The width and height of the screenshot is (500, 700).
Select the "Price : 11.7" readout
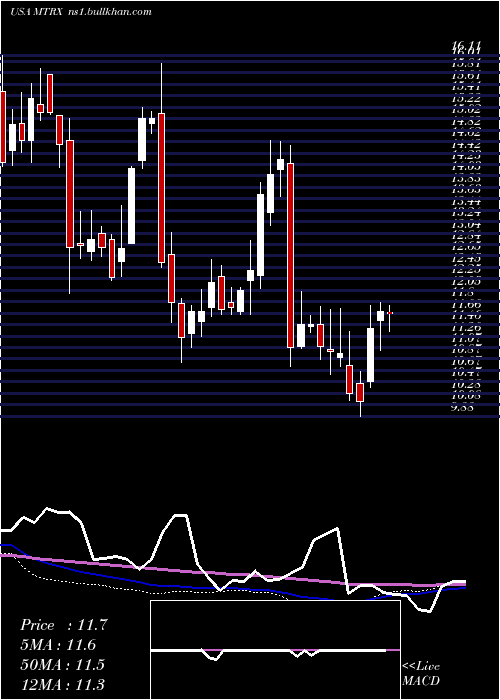63,625
